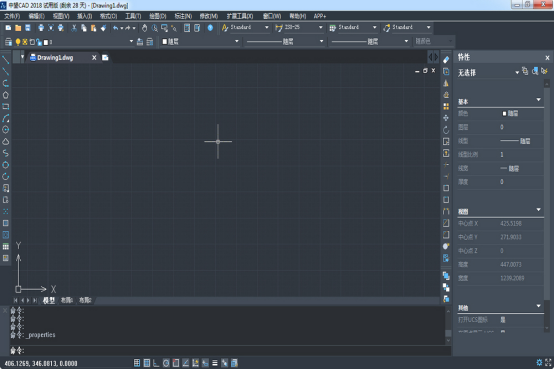The image size is (554, 369).
Task: Select the Line tool in draw toolbar
Action: pyautogui.click(x=5, y=60)
